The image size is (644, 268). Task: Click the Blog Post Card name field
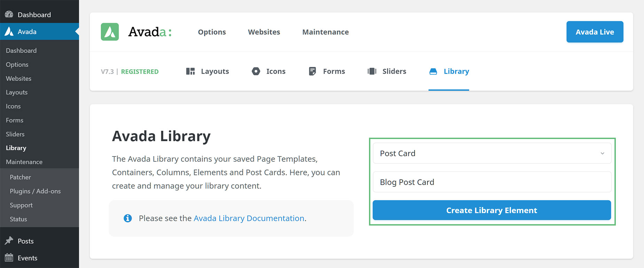492,182
